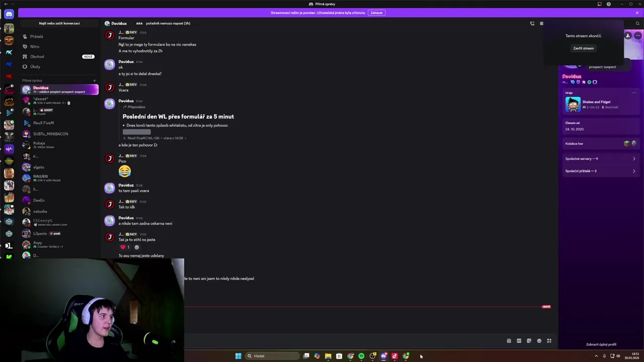The height and width of the screenshot is (362, 644).
Task: Start a voice call with Davidus
Action: (x=532, y=23)
